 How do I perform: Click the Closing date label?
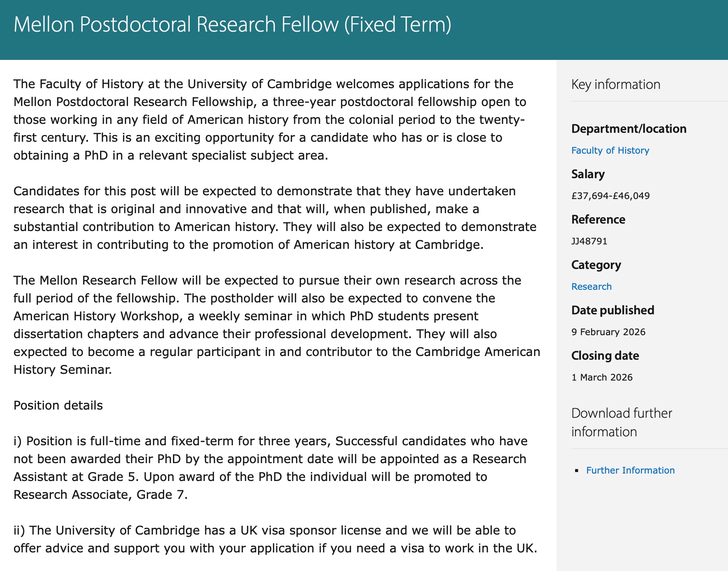coord(605,356)
